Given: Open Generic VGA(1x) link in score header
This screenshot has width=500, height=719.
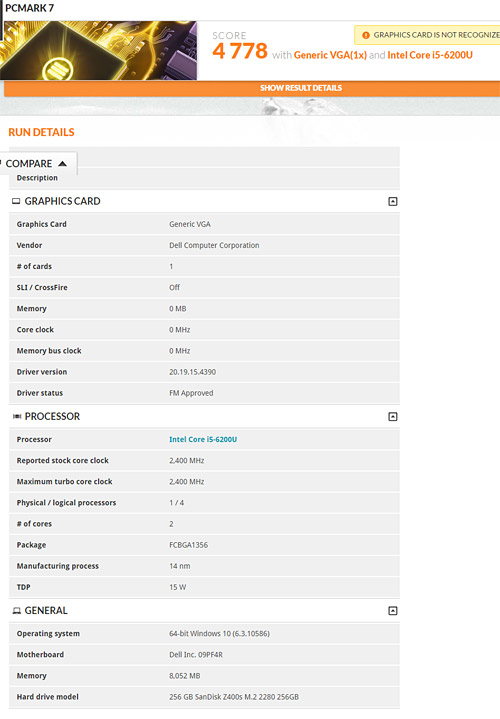Looking at the screenshot, I should pyautogui.click(x=330, y=55).
